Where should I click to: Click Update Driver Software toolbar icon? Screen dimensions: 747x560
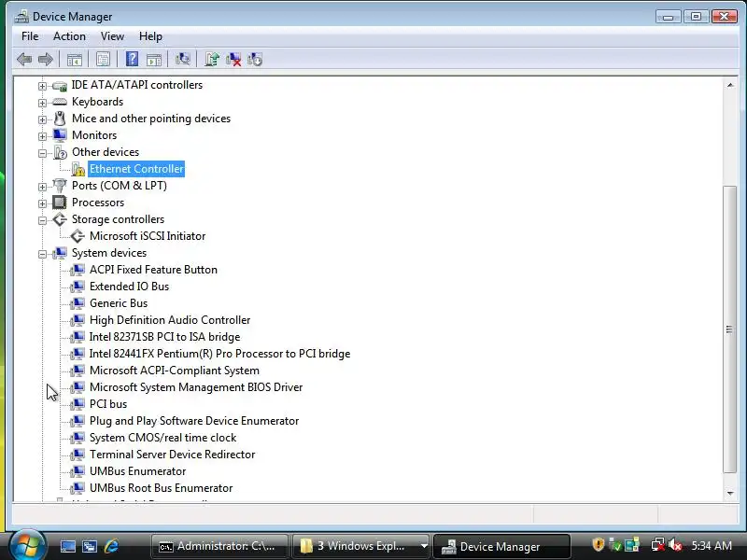pos(212,59)
